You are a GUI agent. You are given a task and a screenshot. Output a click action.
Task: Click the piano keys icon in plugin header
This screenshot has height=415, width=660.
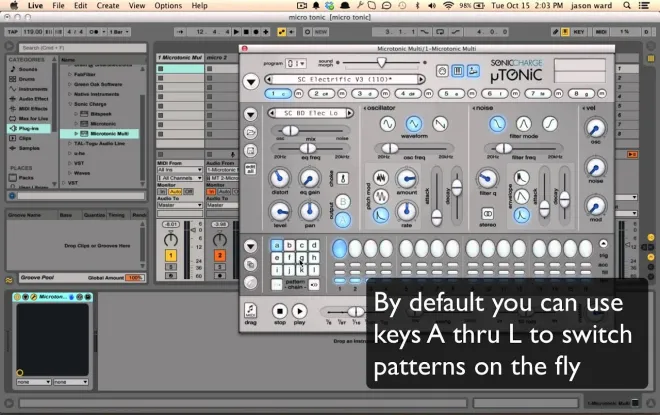(458, 71)
